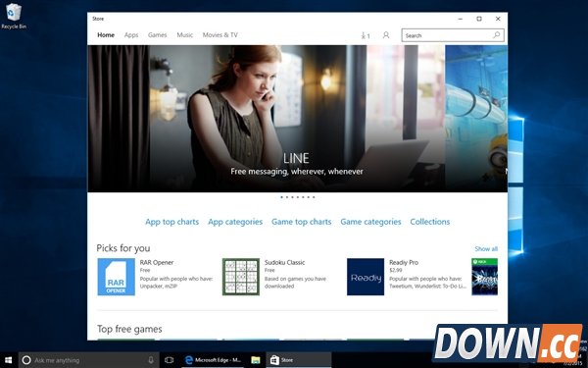The height and width of the screenshot is (368, 588).
Task: Click the Picks for you heading
Action: [x=123, y=248]
